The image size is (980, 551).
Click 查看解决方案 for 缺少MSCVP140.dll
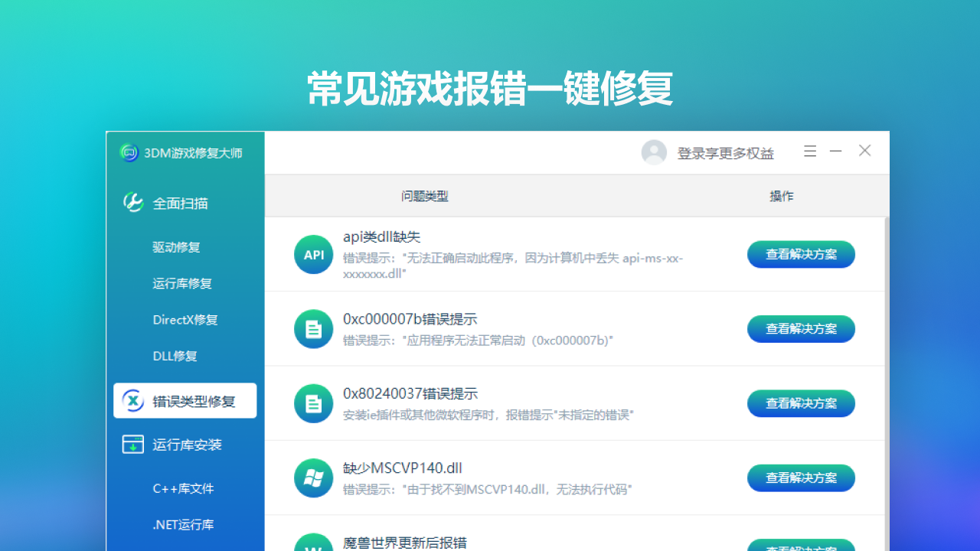click(801, 478)
